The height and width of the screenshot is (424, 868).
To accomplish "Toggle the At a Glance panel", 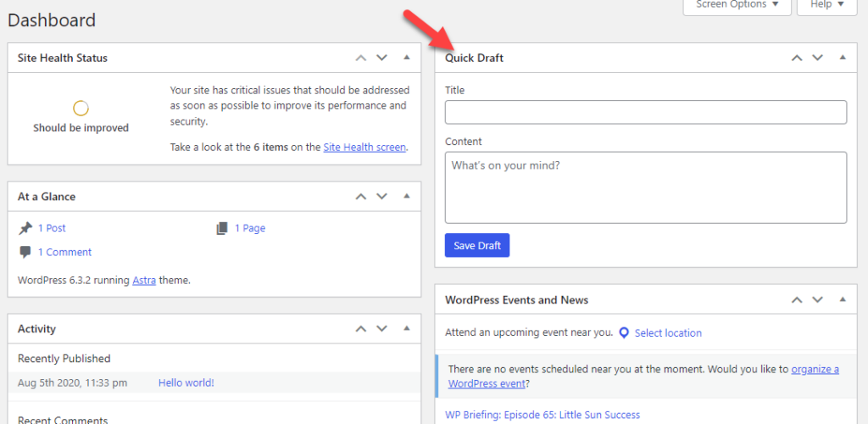I will click(x=407, y=196).
